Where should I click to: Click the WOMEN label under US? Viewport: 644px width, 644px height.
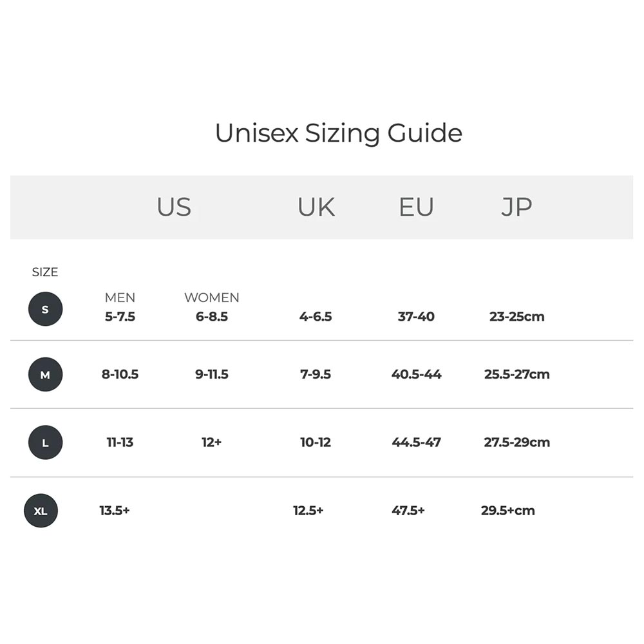[211, 298]
